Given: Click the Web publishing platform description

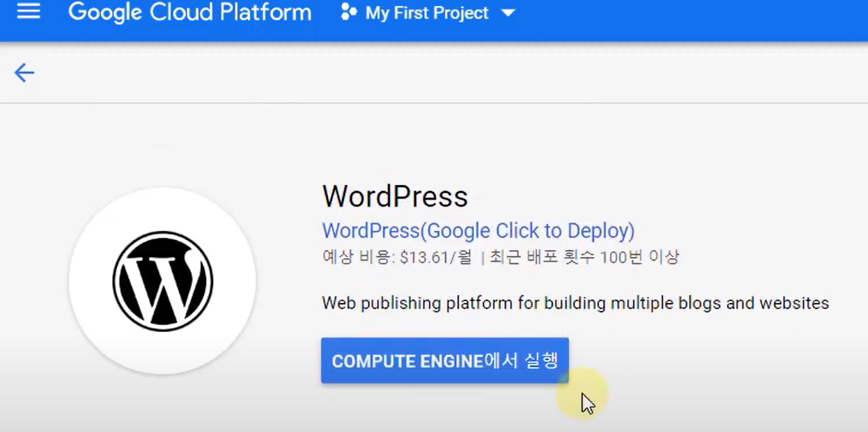Looking at the screenshot, I should (575, 303).
